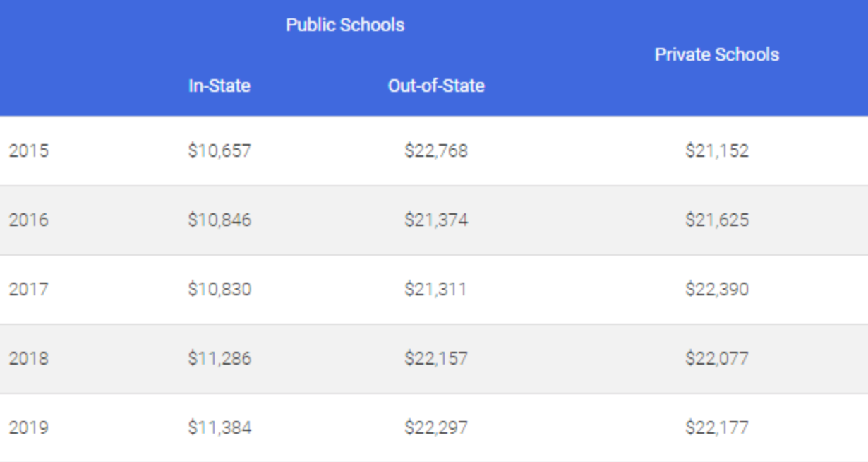Click the $10,657 in-state value
This screenshot has width=868, height=462.
[x=219, y=150]
